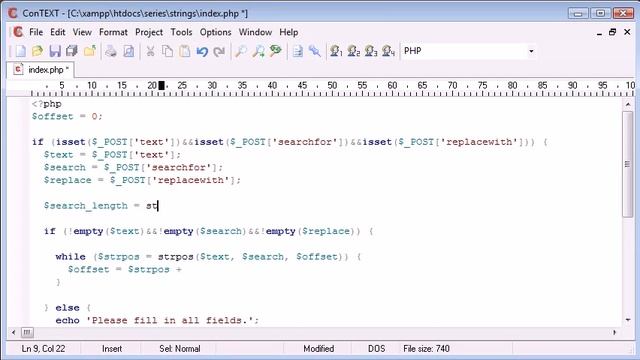
Task: Click the 'DOS' status bar entry
Action: pyautogui.click(x=376, y=349)
